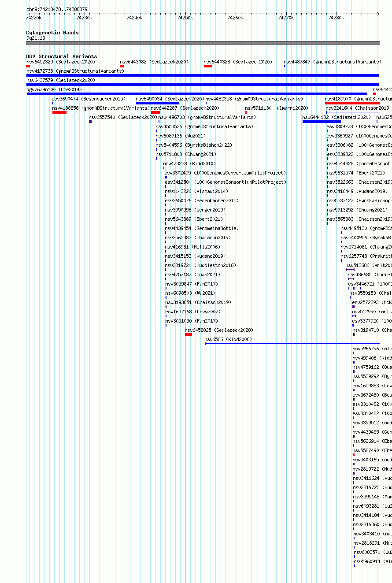Open the nsv5713252 (Chuang2021) label
This screenshot has height=583, width=392.
coord(357,210)
